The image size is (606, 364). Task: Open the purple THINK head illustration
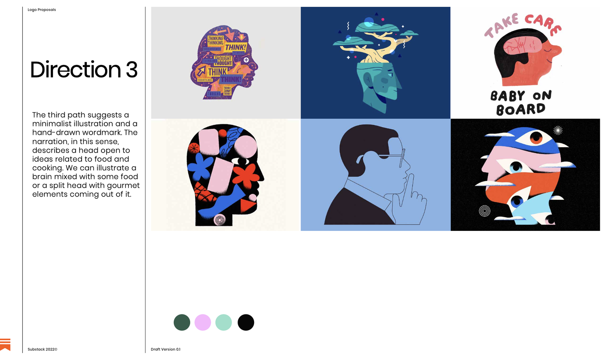[x=226, y=63]
